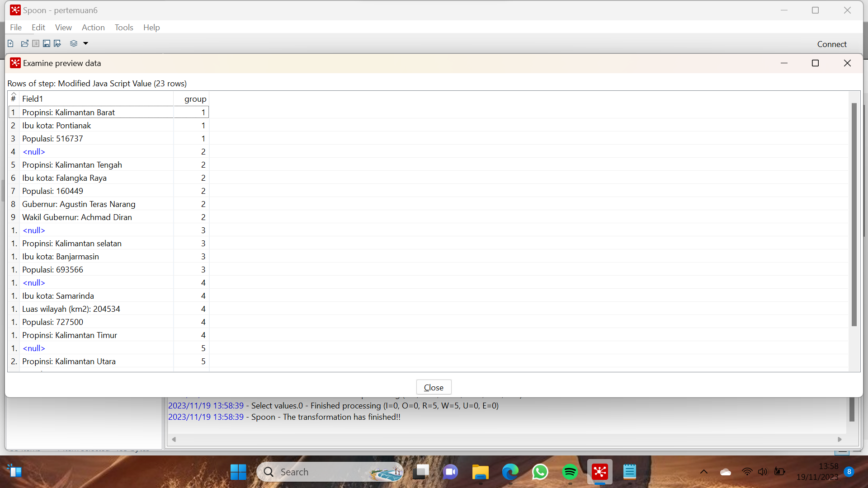Open WhatsApp from the taskbar
Image resolution: width=868 pixels, height=488 pixels.
(x=540, y=472)
